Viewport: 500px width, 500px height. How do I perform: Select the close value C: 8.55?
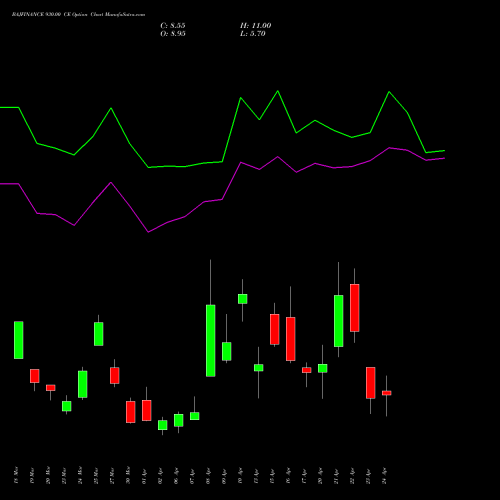(173, 26)
